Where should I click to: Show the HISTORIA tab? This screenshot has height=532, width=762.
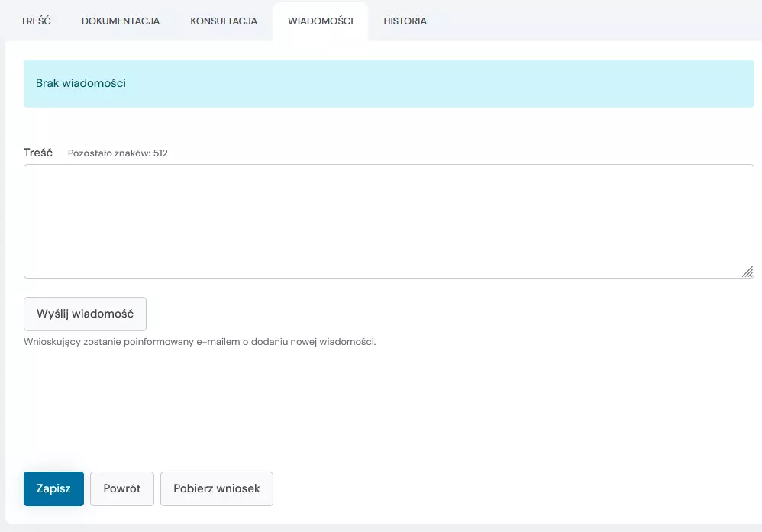coord(405,21)
